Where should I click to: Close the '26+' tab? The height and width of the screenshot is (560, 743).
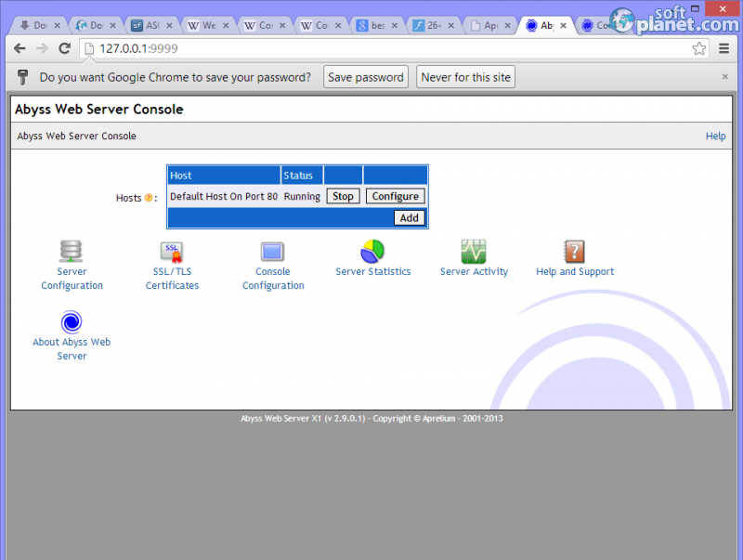coord(450,26)
